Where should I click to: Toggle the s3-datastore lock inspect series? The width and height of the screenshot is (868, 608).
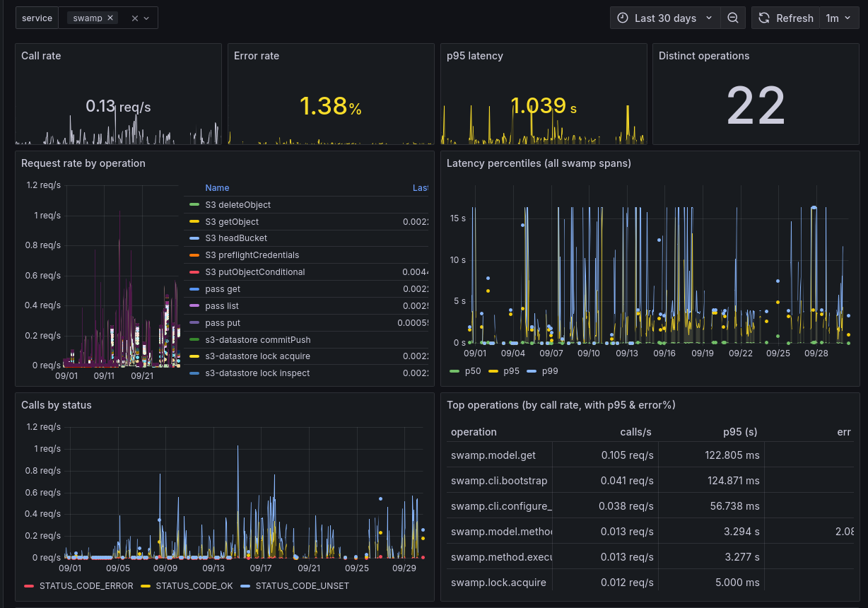(x=257, y=373)
